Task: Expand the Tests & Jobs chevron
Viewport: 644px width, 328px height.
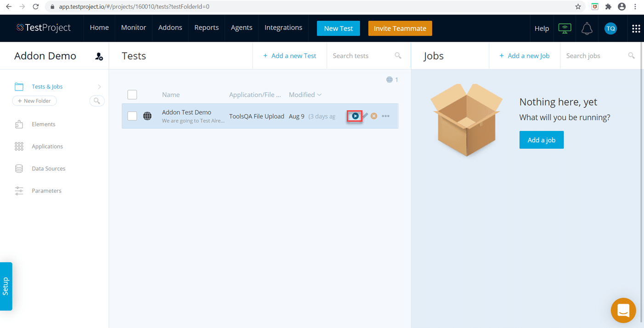Action: 99,87
